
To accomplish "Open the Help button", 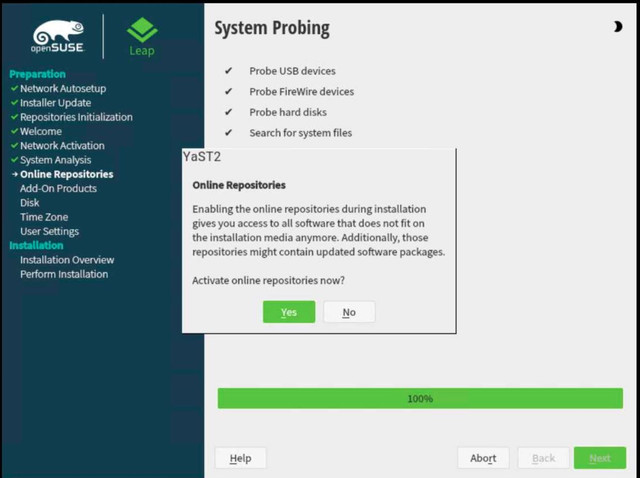I will coord(240,458).
